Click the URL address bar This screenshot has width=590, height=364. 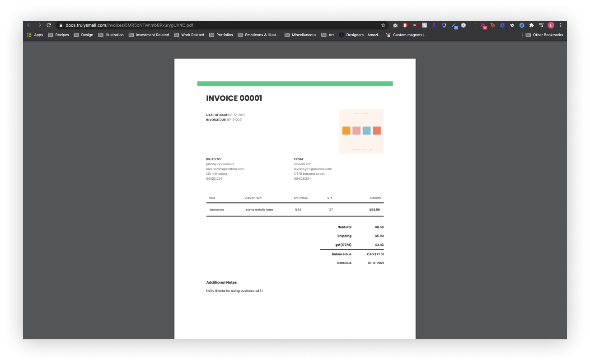(217, 25)
